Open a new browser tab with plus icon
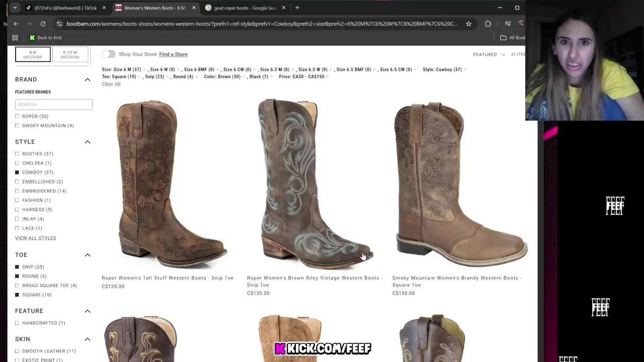644x362 pixels. tap(297, 8)
